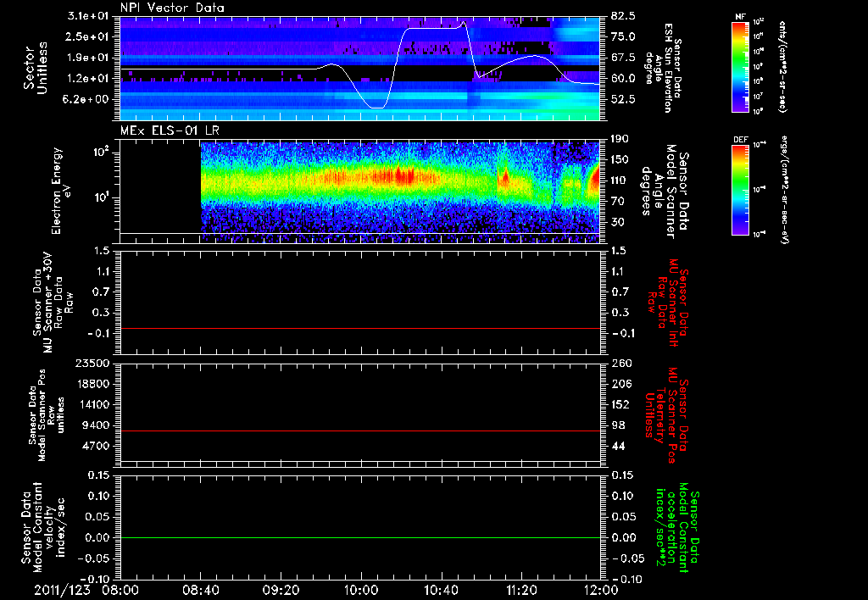The image size is (868, 600).
Task: Click the green constant velocity line
Action: tap(359, 537)
